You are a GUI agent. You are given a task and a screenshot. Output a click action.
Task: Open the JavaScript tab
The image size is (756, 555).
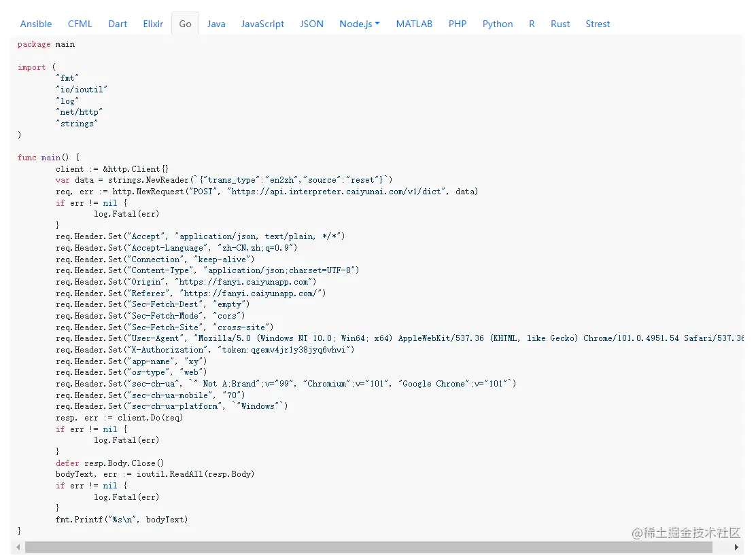click(262, 24)
